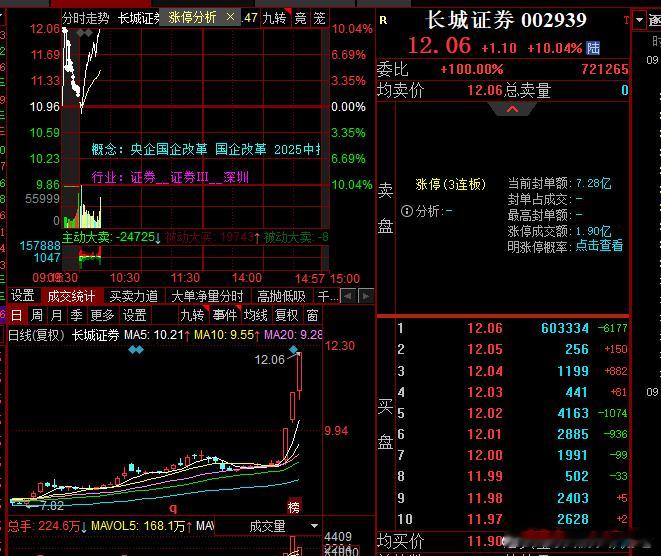Click 张停成交额 1.90亿 value
The width and height of the screenshot is (661, 556).
[x=594, y=231]
